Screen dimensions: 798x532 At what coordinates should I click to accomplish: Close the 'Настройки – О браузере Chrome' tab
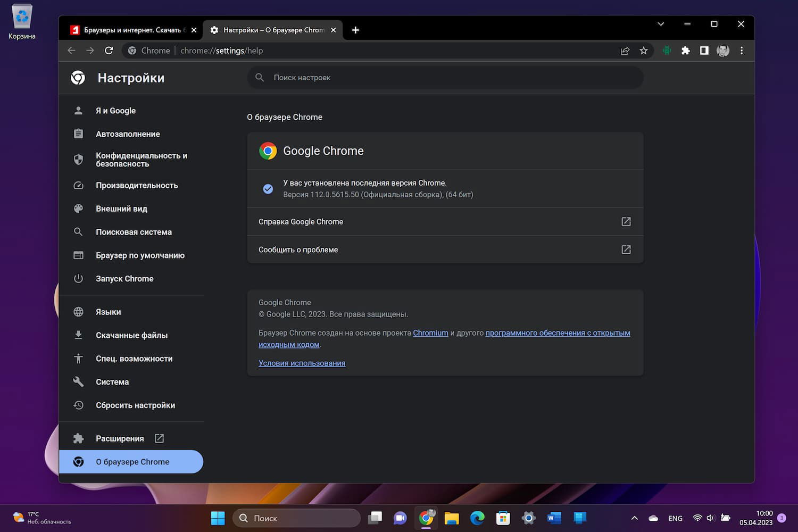(334, 30)
